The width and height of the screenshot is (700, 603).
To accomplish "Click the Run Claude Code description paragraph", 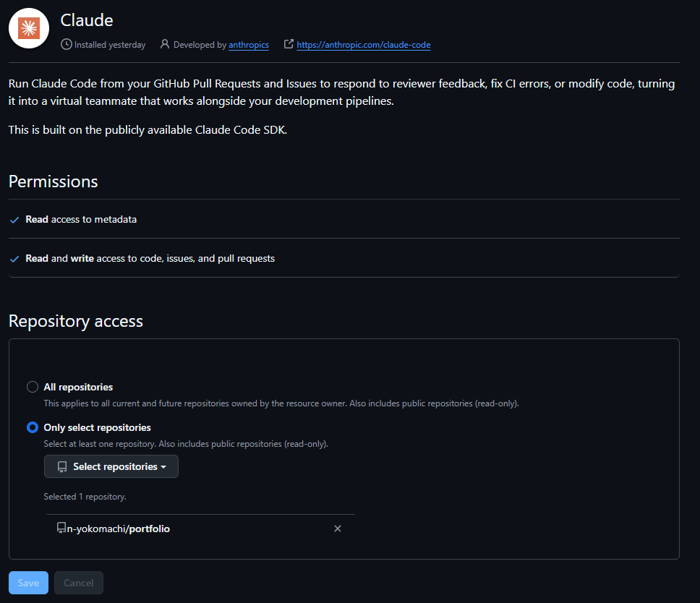I will click(341, 93).
